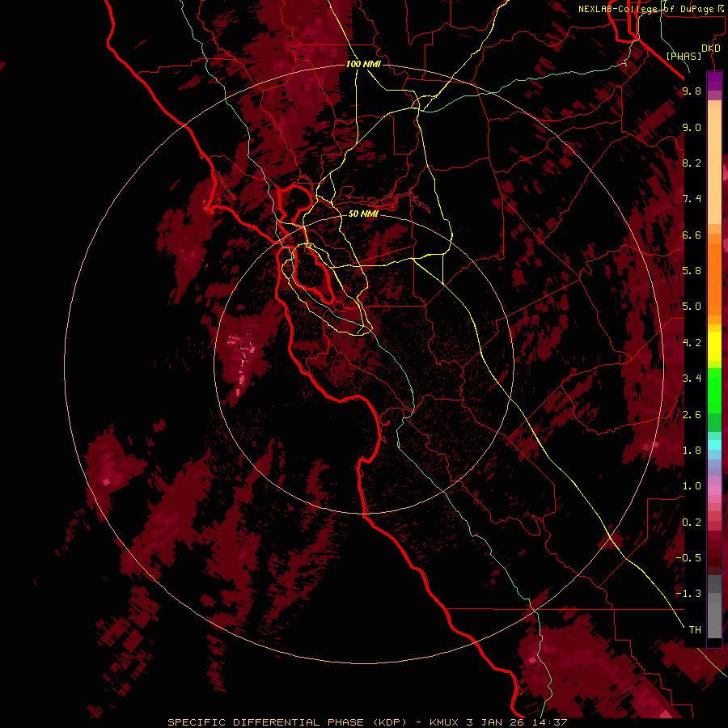Click the -1.3 scale label

pyautogui.click(x=689, y=594)
